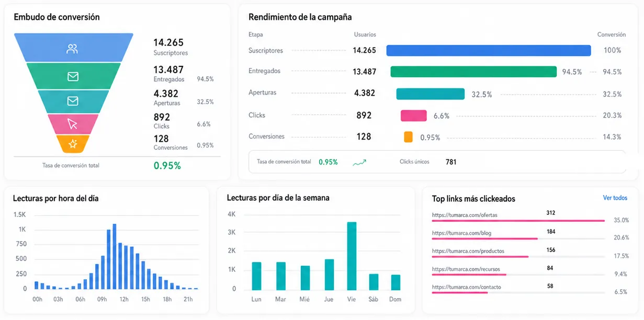This screenshot has width=644, height=320.
Task: Click the Conversión column header
Action: click(612, 35)
